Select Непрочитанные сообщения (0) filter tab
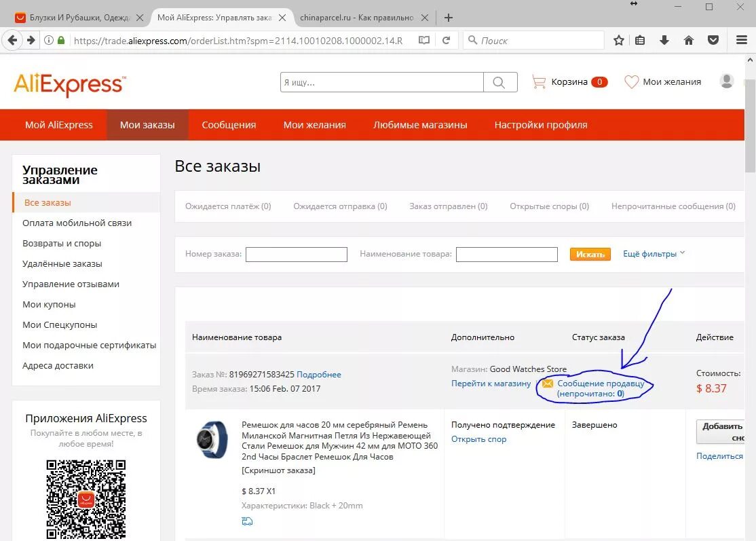 674,206
